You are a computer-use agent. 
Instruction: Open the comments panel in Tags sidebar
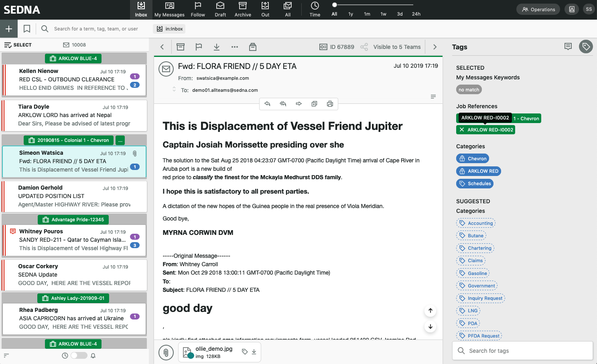[568, 47]
